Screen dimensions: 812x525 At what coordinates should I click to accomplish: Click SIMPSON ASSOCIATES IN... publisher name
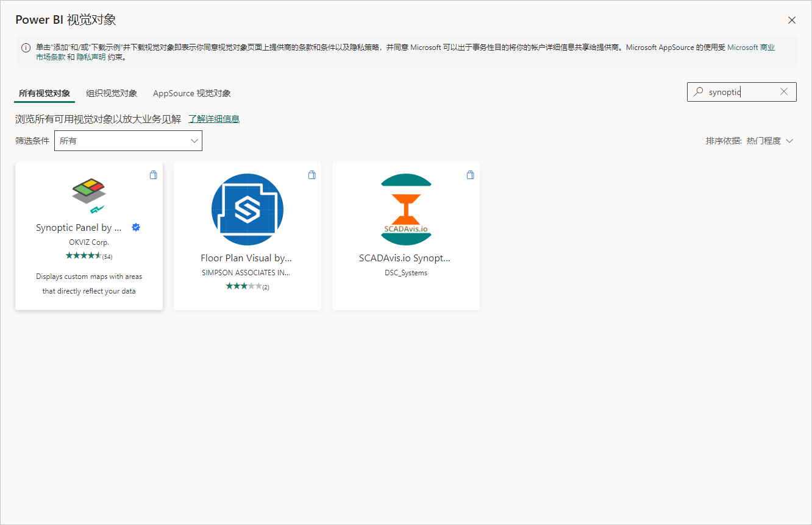[246, 273]
